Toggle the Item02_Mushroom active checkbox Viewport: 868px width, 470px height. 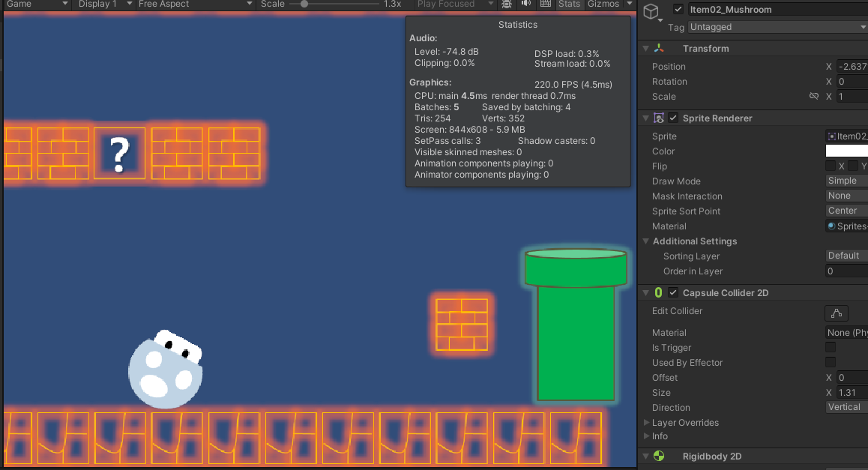click(x=678, y=9)
